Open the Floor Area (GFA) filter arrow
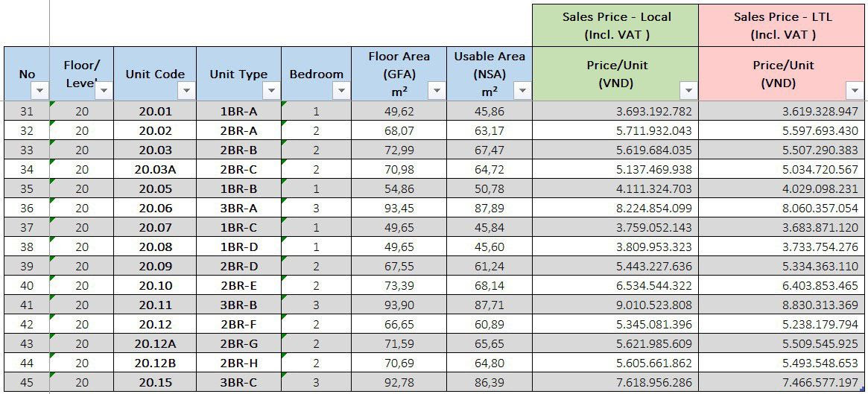Viewport: 868px width, 394px height. (437, 90)
